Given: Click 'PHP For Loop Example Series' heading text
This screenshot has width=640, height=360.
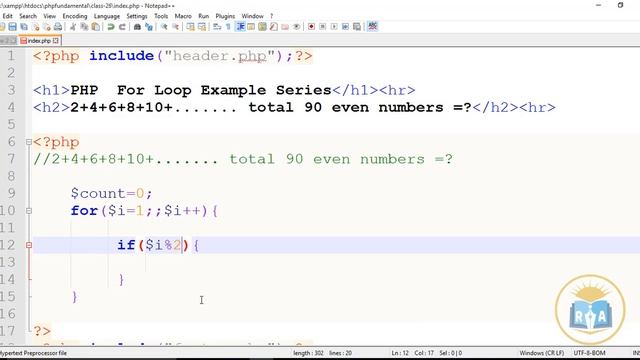Looking at the screenshot, I should [x=201, y=90].
